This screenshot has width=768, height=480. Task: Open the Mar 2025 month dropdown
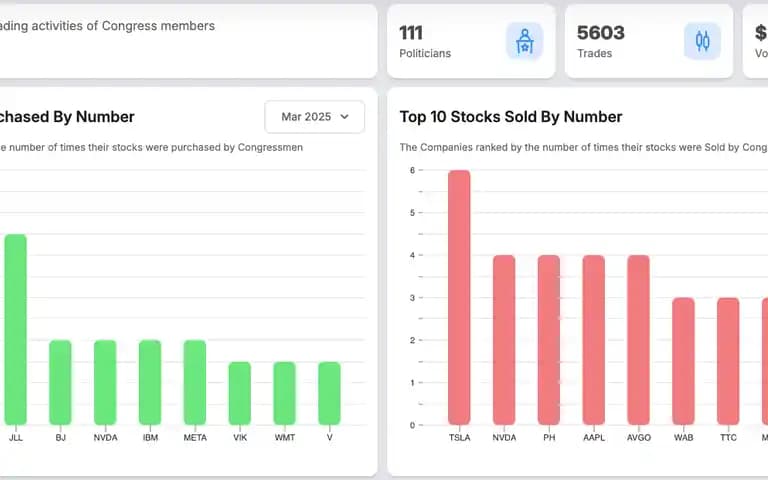(x=314, y=117)
